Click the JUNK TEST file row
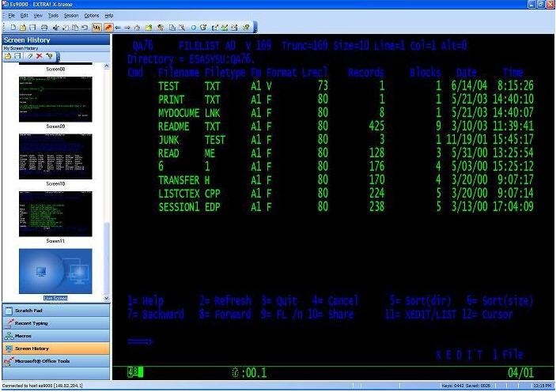Image resolution: width=556 pixels, height=392 pixels. (346, 140)
